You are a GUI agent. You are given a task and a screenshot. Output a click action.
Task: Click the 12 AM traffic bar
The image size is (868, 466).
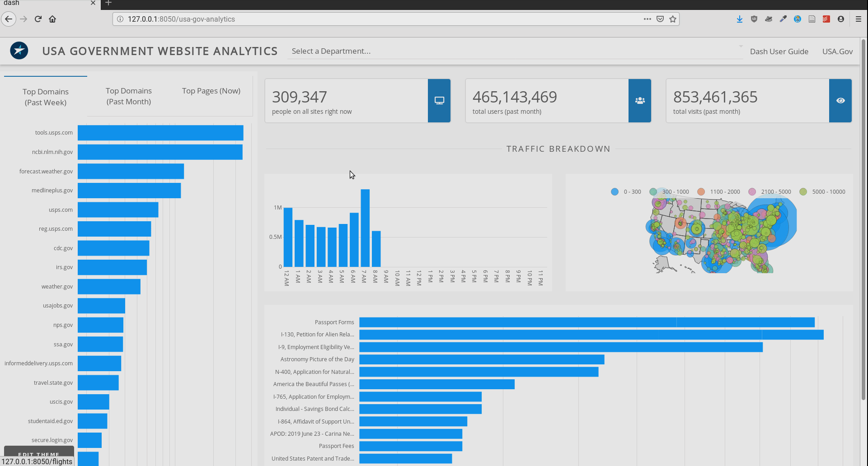[288, 237]
